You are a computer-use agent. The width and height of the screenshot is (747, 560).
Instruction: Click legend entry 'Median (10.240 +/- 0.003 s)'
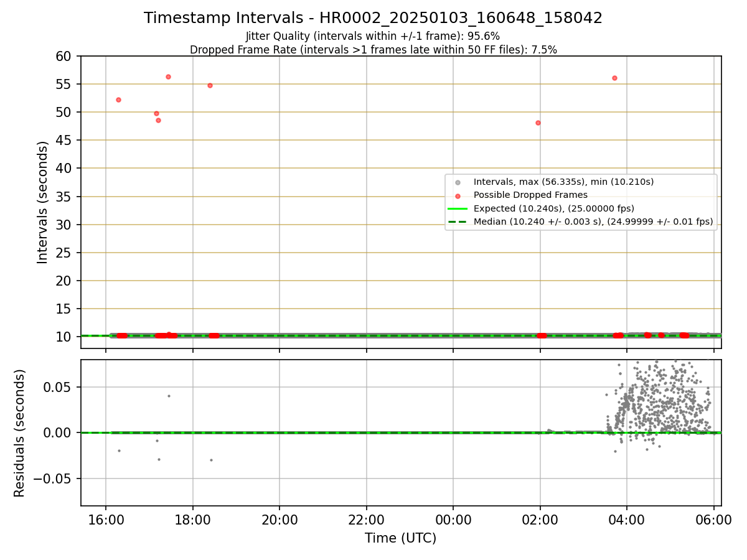[x=592, y=222]
